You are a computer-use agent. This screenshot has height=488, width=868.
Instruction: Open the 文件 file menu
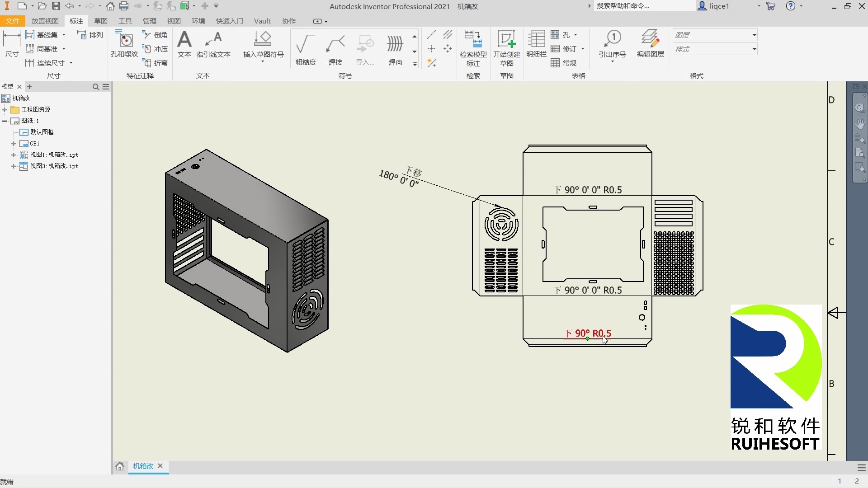point(13,21)
